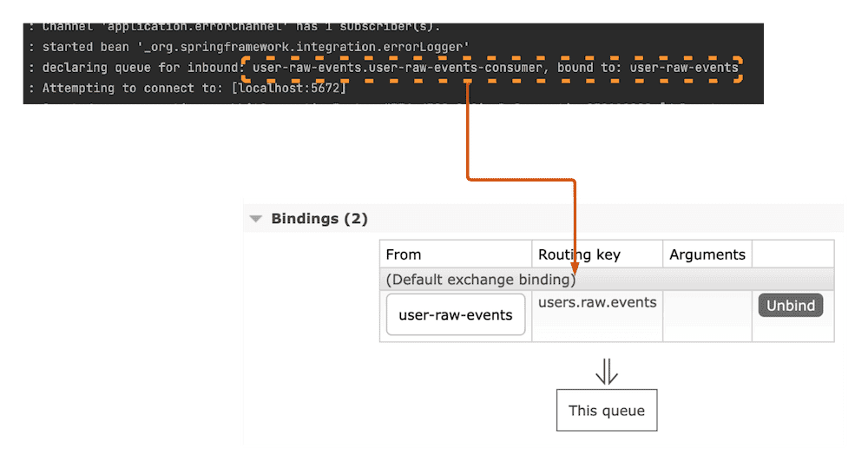Image resolution: width=868 pixels, height=469 pixels.
Task: Select the users.raw.events routing key
Action: pyautogui.click(x=597, y=302)
